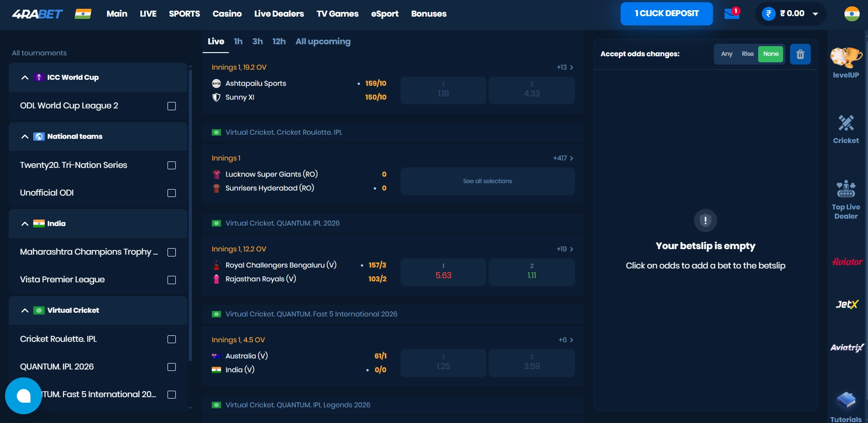Check Maharashtra Champions Trophy checkbox
This screenshot has width=868, height=423.
[172, 252]
